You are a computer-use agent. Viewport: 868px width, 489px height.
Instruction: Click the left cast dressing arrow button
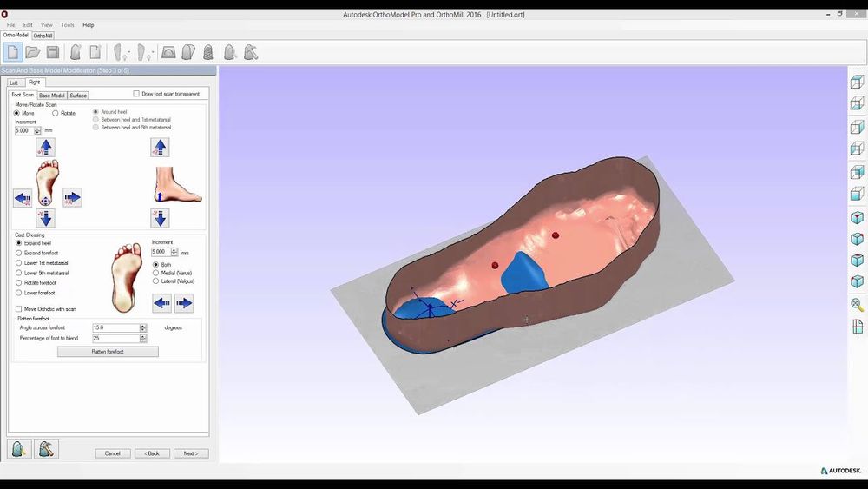(x=161, y=303)
